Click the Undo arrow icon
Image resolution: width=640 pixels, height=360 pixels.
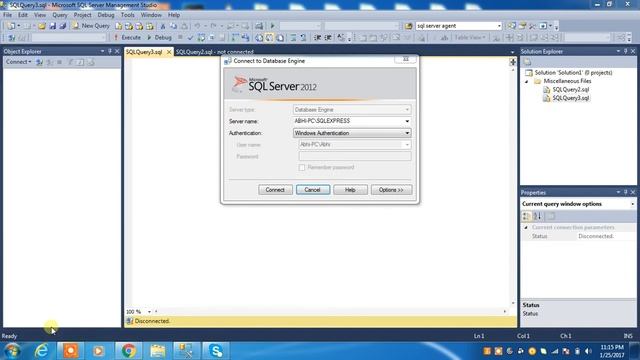pyautogui.click(x=198, y=26)
